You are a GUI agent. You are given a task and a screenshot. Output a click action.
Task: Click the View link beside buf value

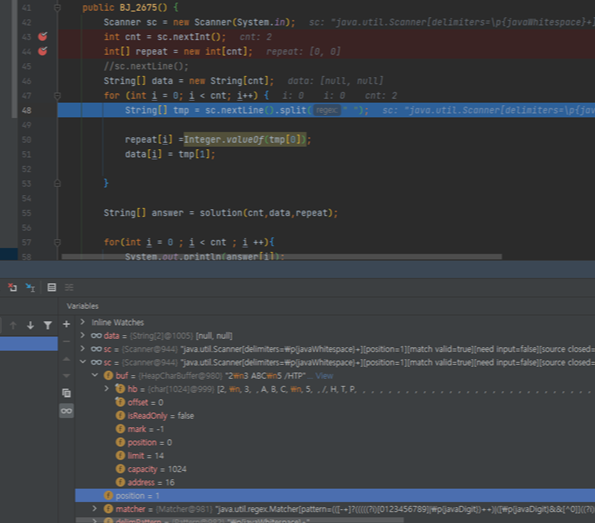click(x=324, y=376)
